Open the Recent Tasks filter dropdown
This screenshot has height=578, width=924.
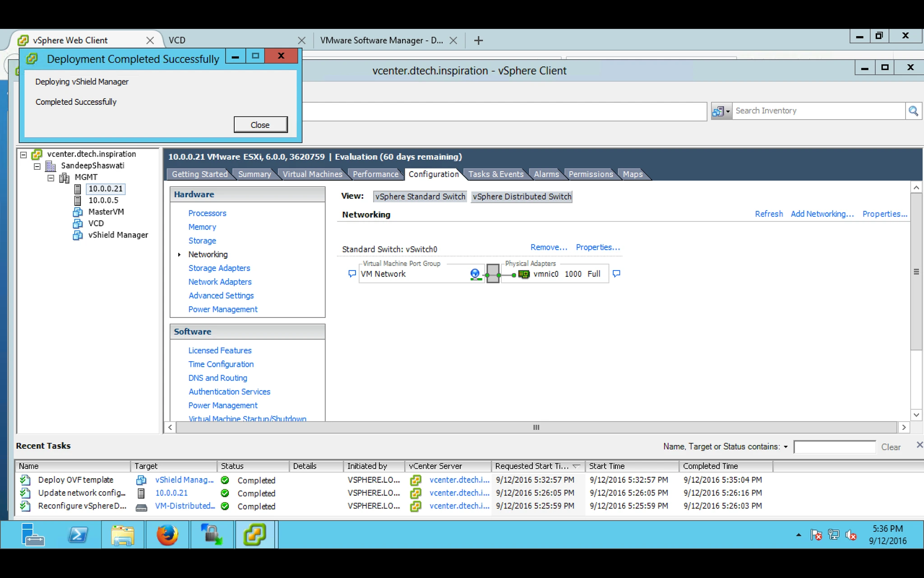point(785,447)
